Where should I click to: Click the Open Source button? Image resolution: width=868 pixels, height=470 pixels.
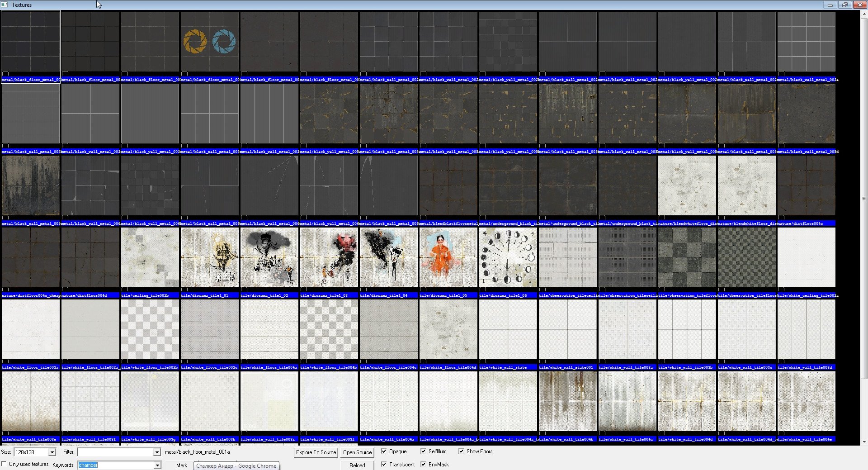(357, 452)
